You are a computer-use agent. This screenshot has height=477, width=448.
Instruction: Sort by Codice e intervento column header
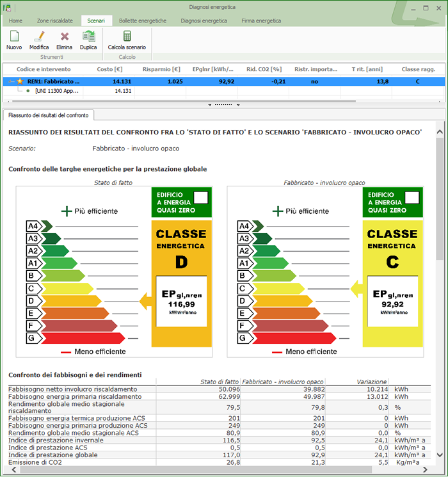tap(44, 69)
